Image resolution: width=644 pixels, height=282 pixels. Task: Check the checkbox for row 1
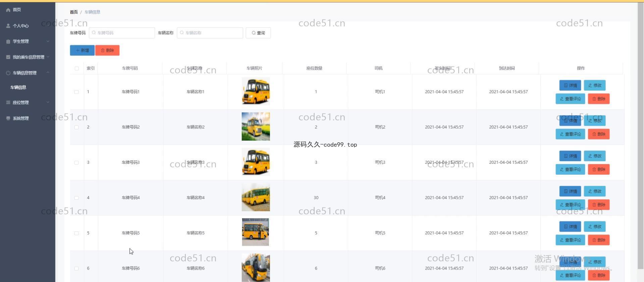76,92
